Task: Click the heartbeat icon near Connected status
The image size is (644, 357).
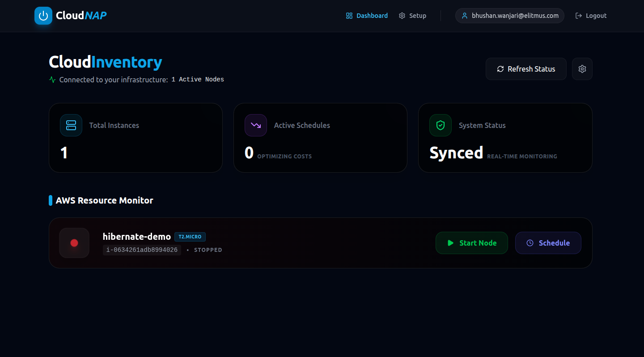Action: (52, 79)
